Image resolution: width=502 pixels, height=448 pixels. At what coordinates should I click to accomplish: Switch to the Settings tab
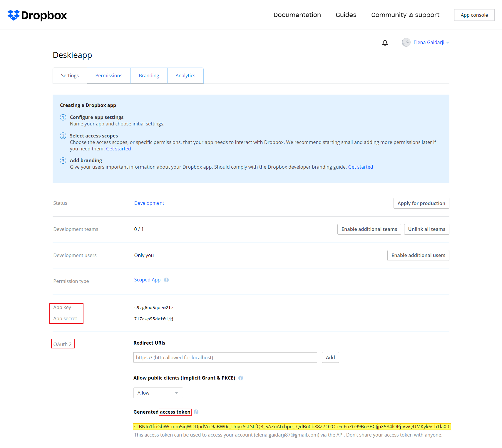pos(70,75)
